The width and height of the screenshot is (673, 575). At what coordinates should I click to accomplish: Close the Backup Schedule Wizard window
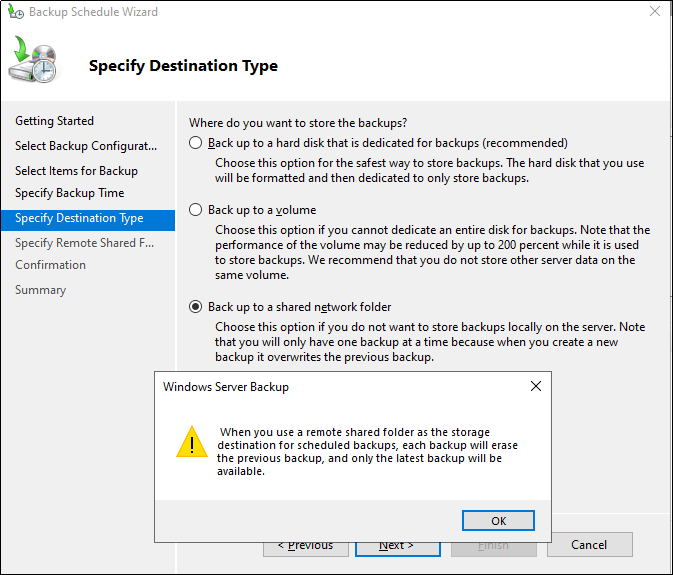[x=653, y=12]
